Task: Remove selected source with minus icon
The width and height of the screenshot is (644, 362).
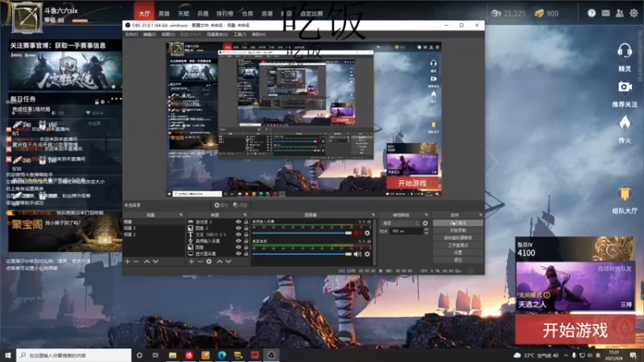Action: pyautogui.click(x=200, y=261)
